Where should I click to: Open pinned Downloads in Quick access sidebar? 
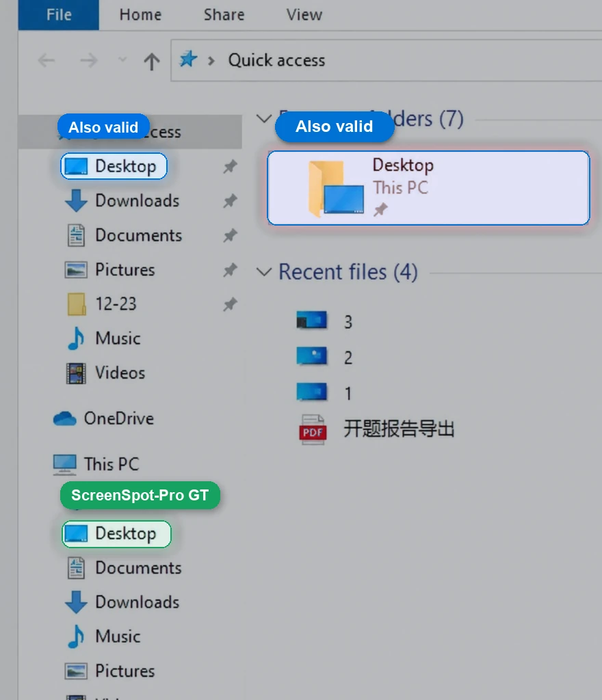click(x=122, y=200)
